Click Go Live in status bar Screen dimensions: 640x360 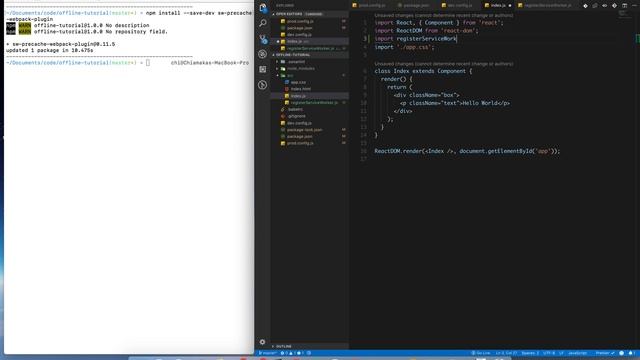coord(481,353)
